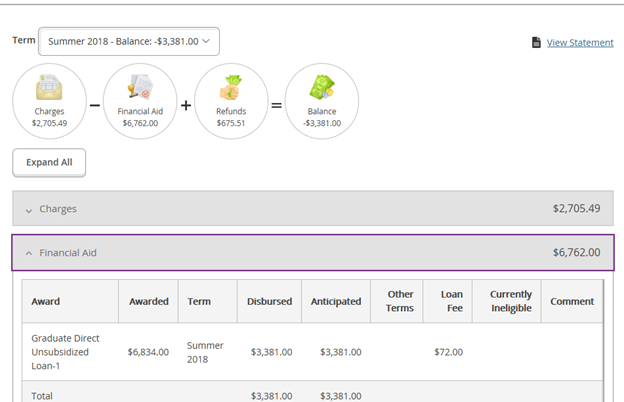Open the Term dropdown showing Summer 2018
Image resolution: width=624 pixels, height=402 pixels.
(x=129, y=41)
